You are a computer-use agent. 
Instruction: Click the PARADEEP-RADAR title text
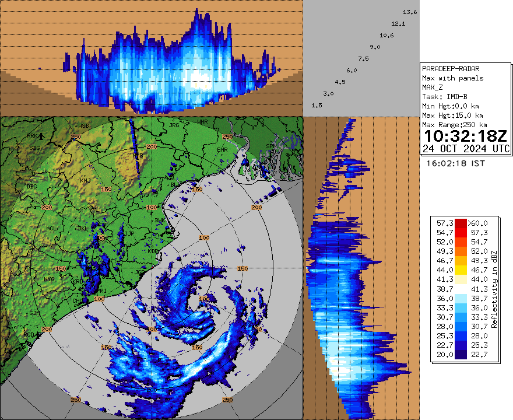coord(451,69)
